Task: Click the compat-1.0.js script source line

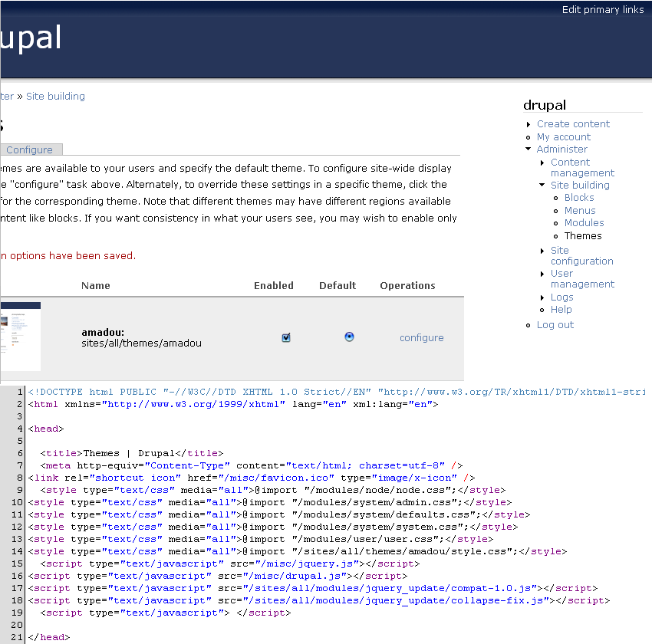Action: 313,588
